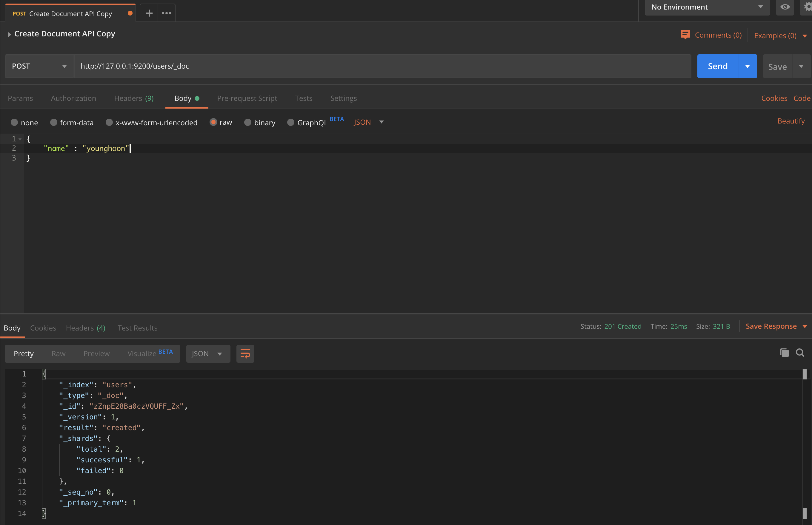Copy response body to clipboard
Viewport: 812px width, 525px height.
[x=784, y=353]
